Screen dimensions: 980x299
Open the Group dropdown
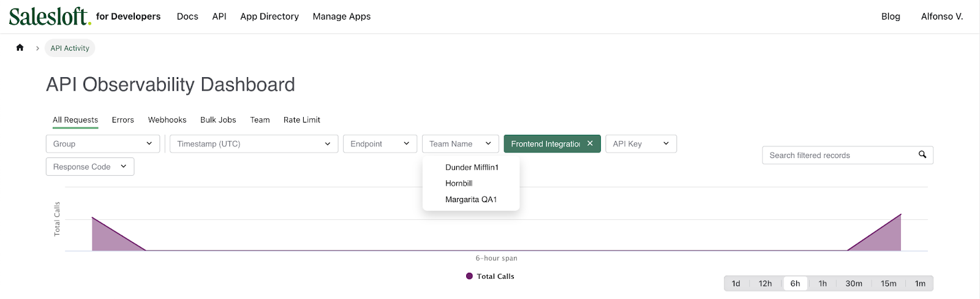(x=102, y=144)
